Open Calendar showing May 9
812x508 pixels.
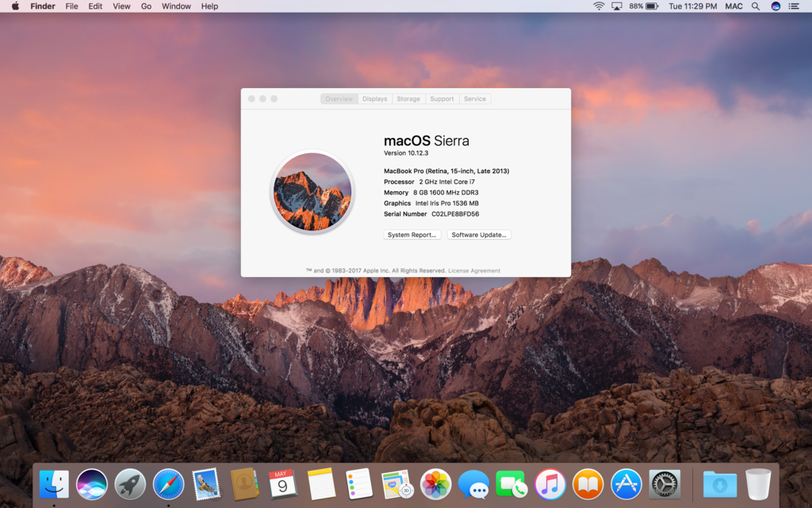(x=282, y=484)
